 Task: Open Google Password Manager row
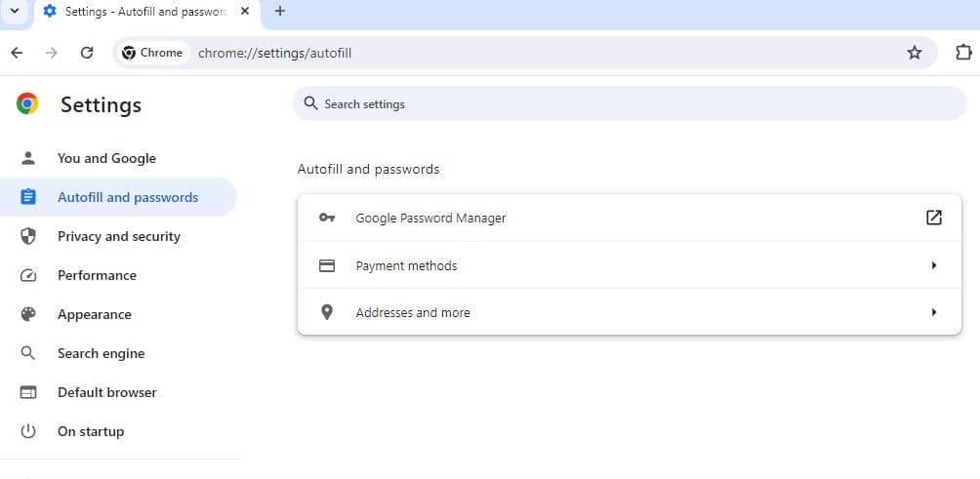pos(430,219)
